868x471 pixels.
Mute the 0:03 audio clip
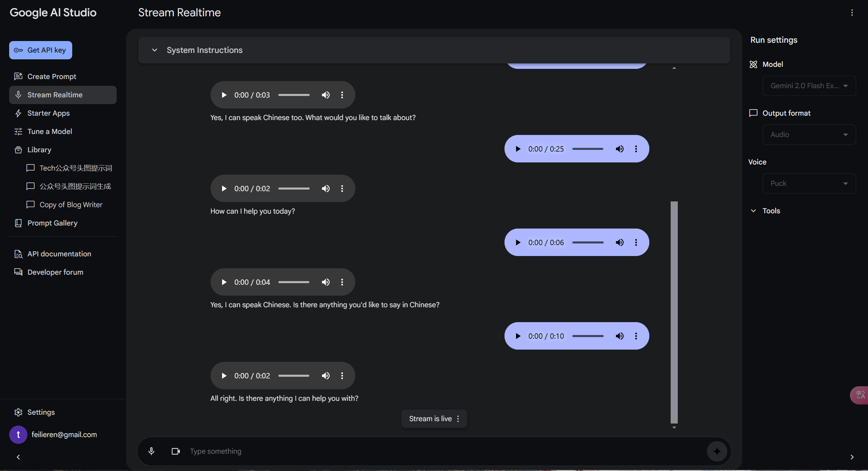click(325, 95)
